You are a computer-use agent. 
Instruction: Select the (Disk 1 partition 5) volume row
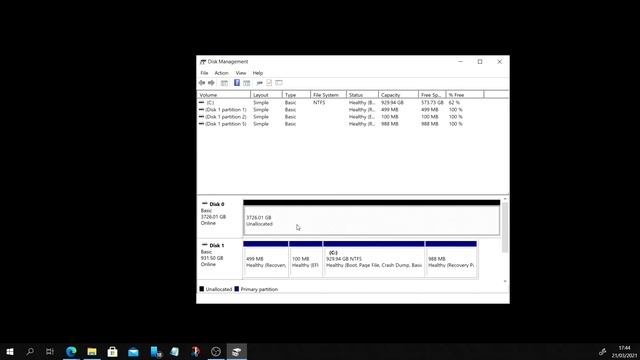[341, 124]
